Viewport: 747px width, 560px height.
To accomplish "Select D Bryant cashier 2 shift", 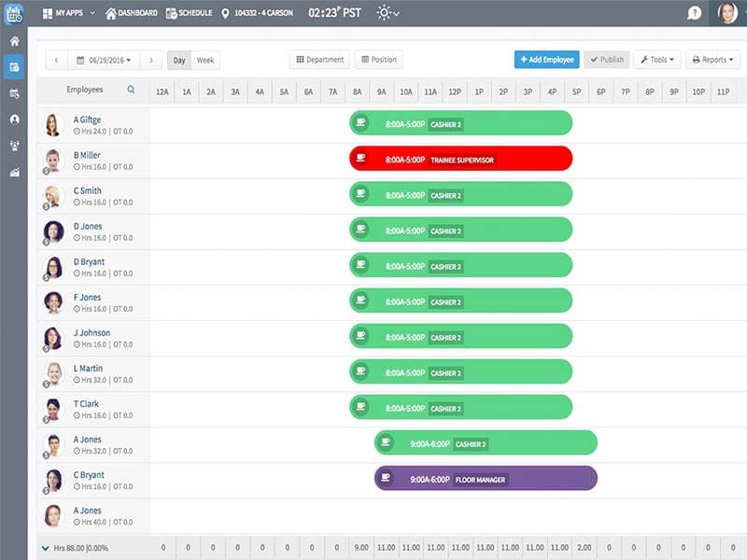I will (460, 265).
